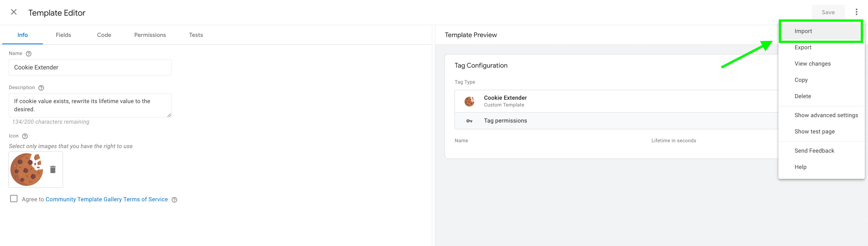
Task: Open Help from the overflow menu
Action: (821, 167)
